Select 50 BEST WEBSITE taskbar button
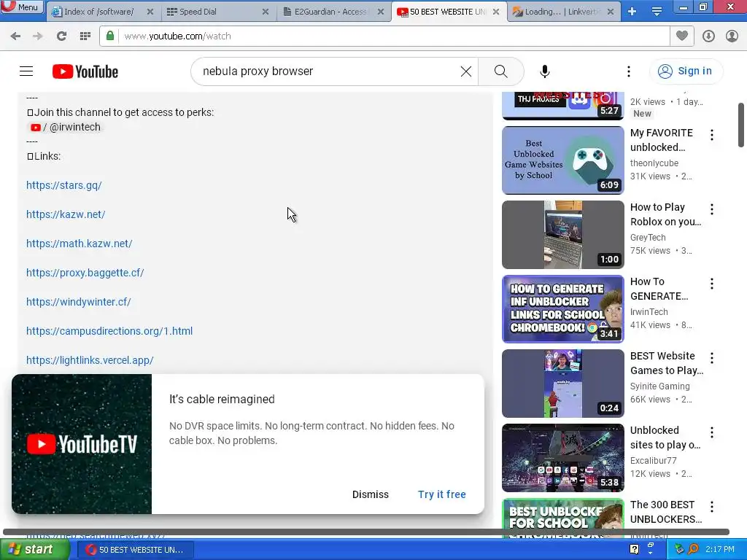Viewport: 747px width, 560px height. (135, 550)
